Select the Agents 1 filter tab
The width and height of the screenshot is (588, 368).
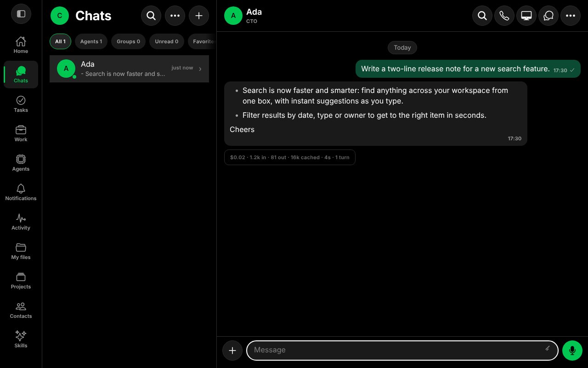pos(91,41)
